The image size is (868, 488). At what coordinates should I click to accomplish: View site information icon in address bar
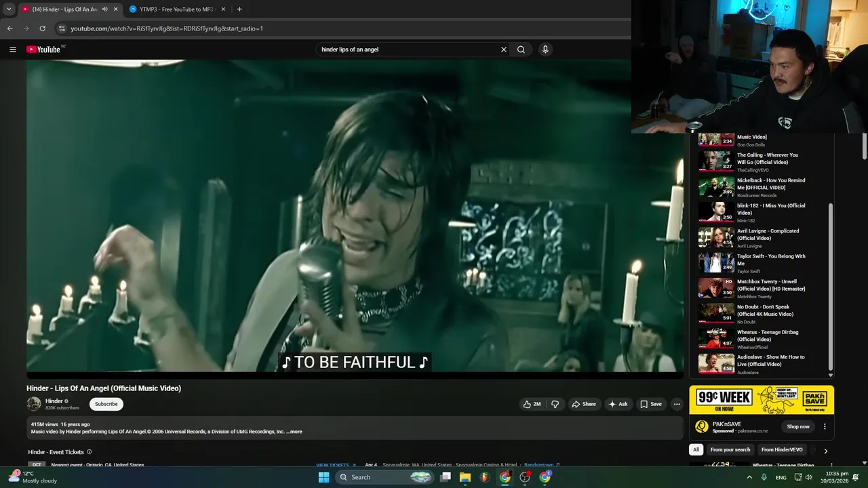(x=62, y=28)
